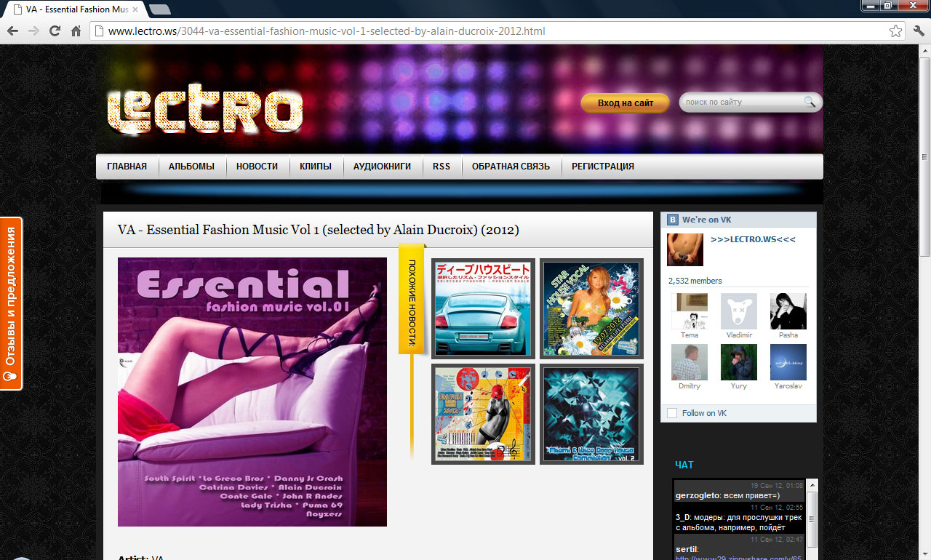
Task: Open Vladimir's VK avatar
Action: pos(739,311)
